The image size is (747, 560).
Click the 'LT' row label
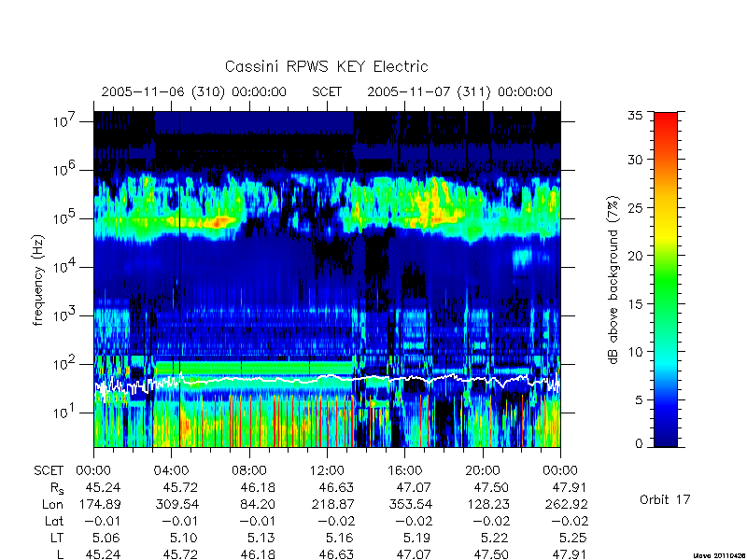57,539
